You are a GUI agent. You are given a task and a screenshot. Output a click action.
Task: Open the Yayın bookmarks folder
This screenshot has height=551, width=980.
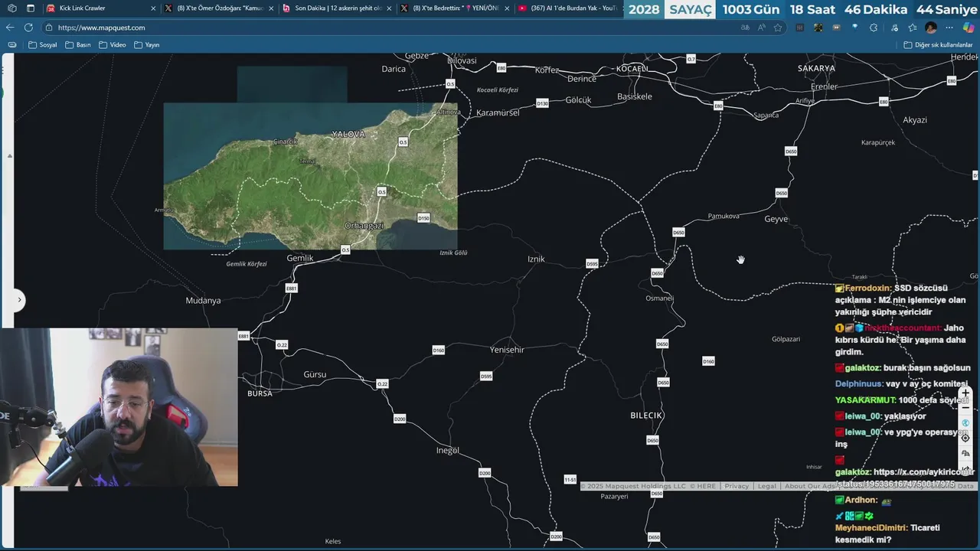pyautogui.click(x=147, y=45)
